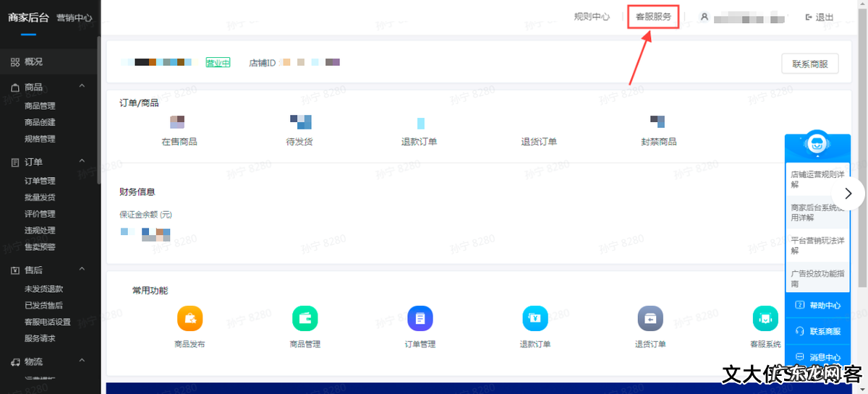Open 违规处理 in sidebar menu
This screenshot has width=868, height=394.
[40, 231]
